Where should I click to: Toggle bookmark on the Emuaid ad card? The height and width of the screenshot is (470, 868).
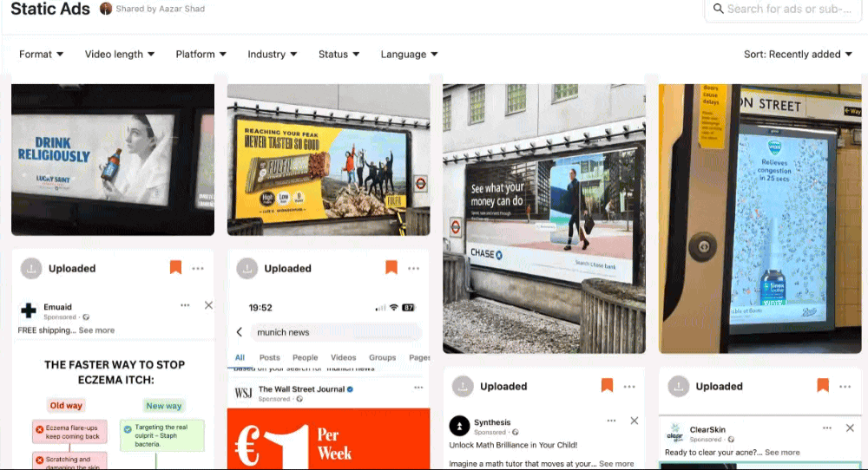pyautogui.click(x=175, y=268)
